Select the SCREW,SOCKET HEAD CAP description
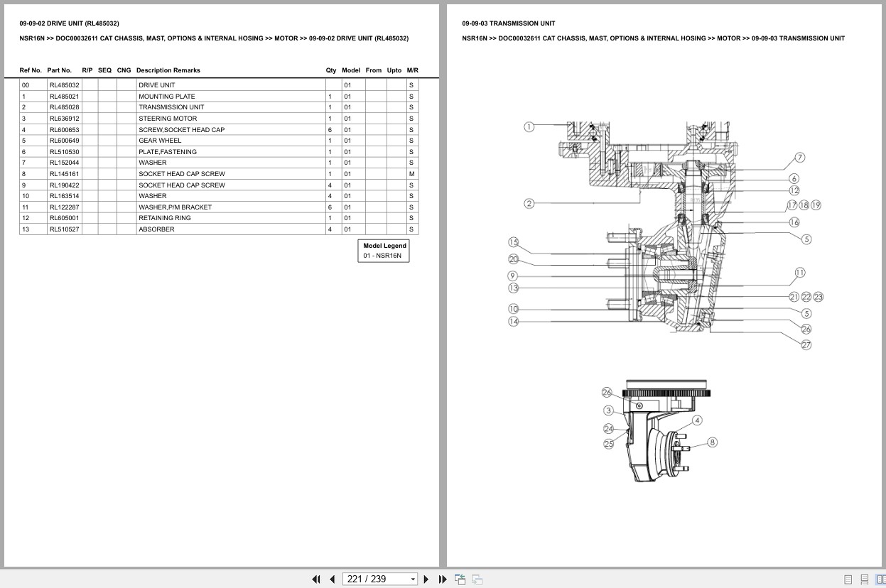The height and width of the screenshot is (588, 886). (181, 130)
